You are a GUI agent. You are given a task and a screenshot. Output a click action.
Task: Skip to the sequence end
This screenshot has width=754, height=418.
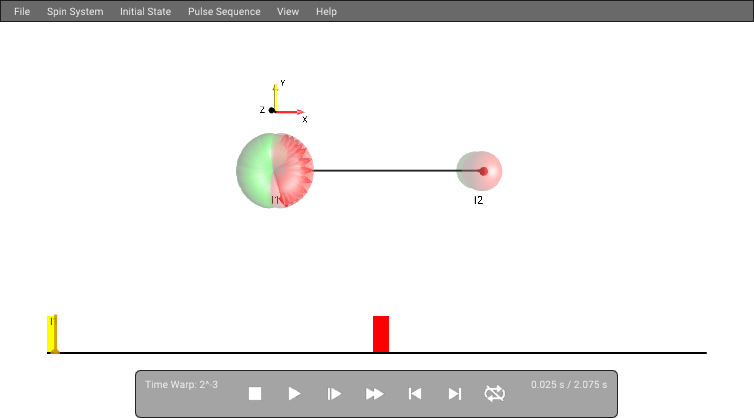click(x=454, y=394)
